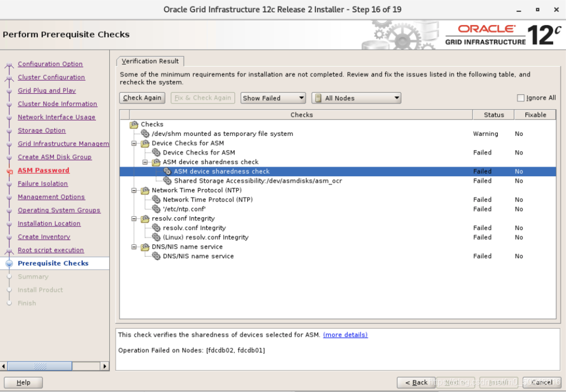Click the Checks root folder icon
Image resolution: width=566 pixels, height=392 pixels.
click(x=134, y=125)
